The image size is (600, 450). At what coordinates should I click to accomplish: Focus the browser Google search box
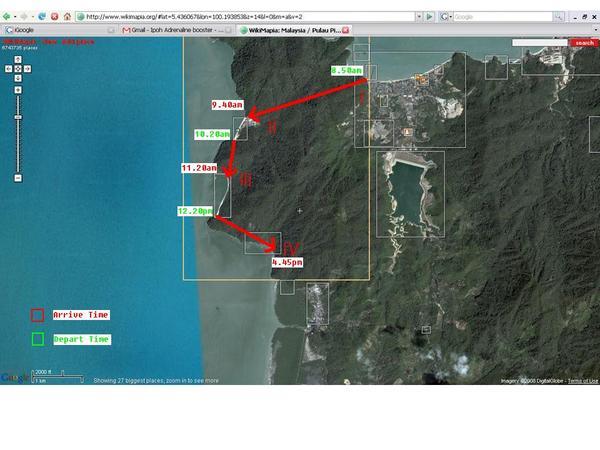503,16
